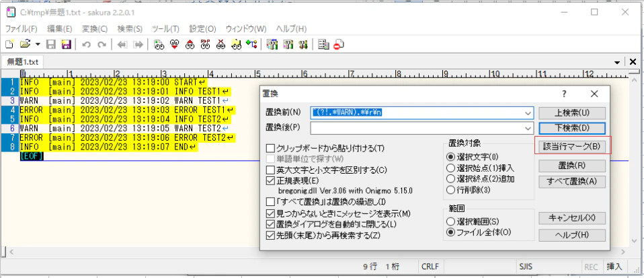Undo last edit using toolbar arrow
644x278 pixels.
pos(86,44)
